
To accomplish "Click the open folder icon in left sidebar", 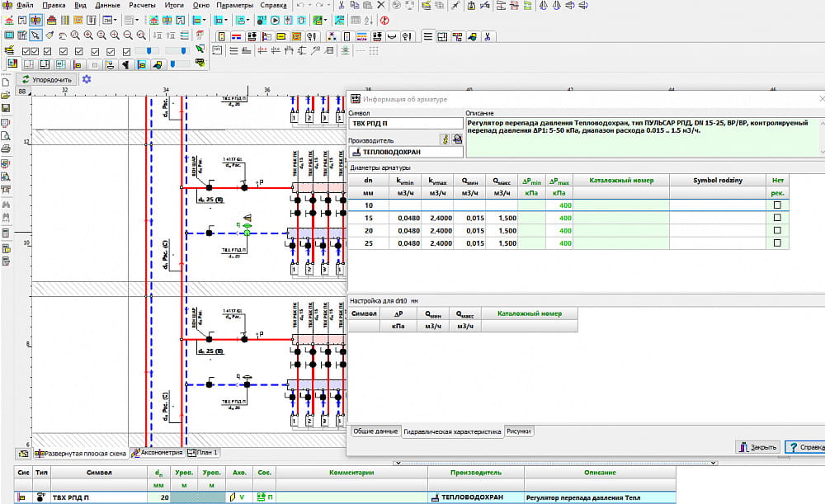I will (x=6, y=95).
